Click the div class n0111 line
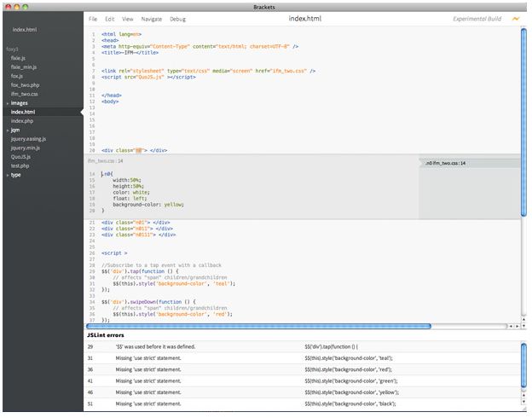 pos(138,235)
